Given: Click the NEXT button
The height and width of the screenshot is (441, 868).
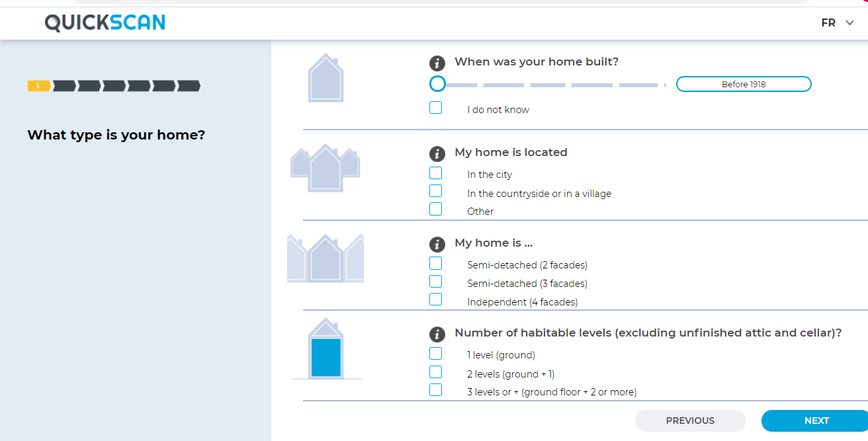Looking at the screenshot, I should pos(815,421).
